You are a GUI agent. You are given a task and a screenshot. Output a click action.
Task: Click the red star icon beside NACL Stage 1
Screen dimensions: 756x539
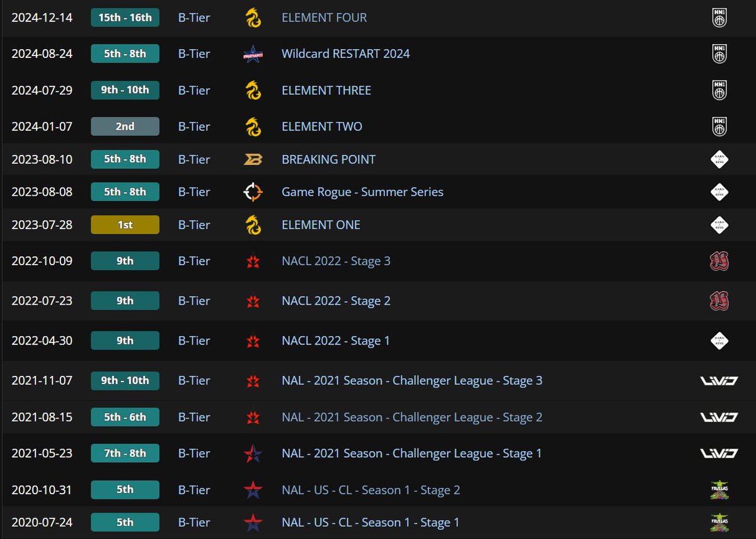(x=253, y=341)
